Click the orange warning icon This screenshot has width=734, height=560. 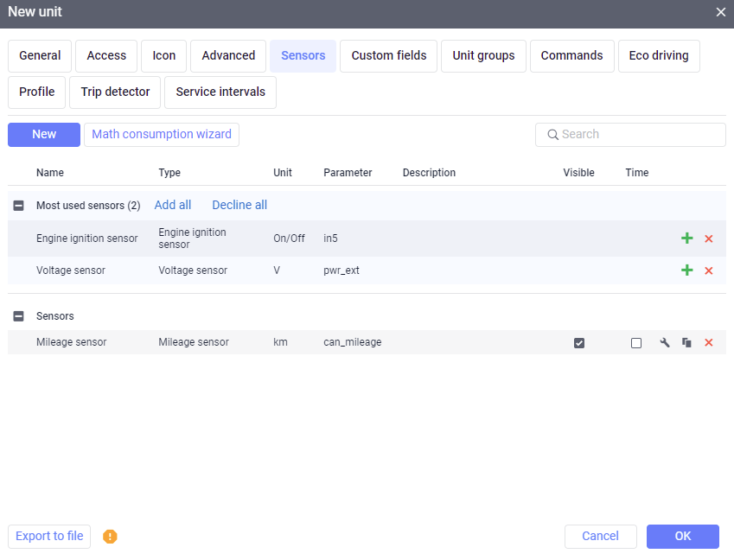pyautogui.click(x=110, y=537)
